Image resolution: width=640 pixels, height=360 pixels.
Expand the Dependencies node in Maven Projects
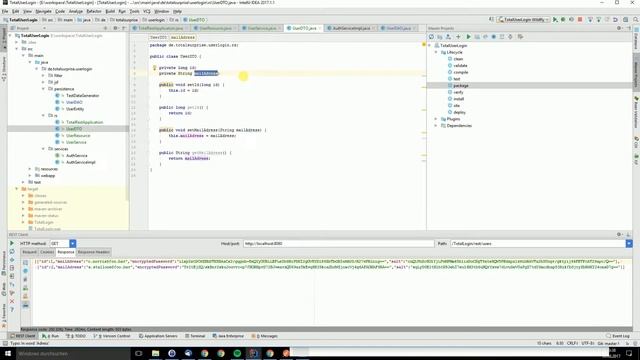pos(436,126)
